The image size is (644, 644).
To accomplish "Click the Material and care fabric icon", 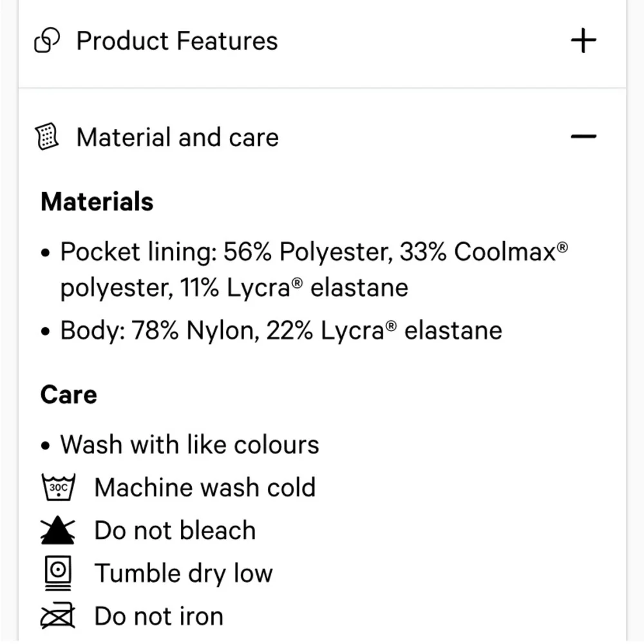I will (47, 137).
